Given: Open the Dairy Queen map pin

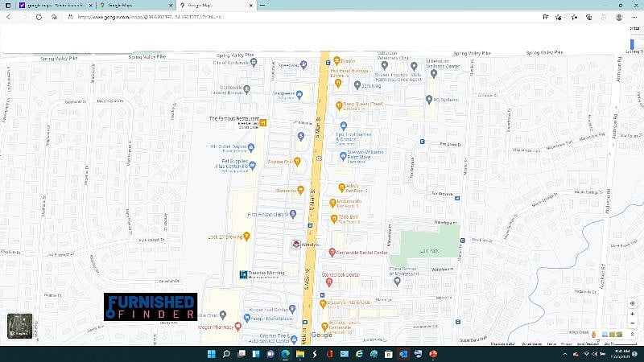Looking at the screenshot, I should coord(339,106).
